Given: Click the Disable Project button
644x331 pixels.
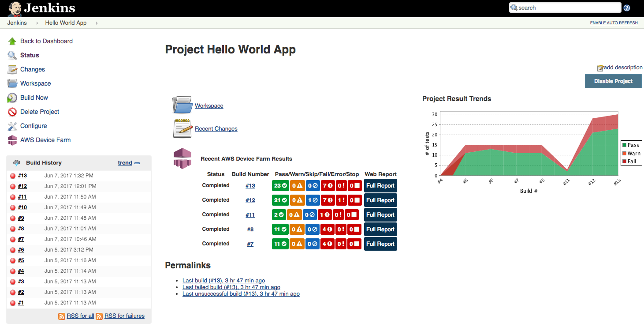Looking at the screenshot, I should 613,81.
